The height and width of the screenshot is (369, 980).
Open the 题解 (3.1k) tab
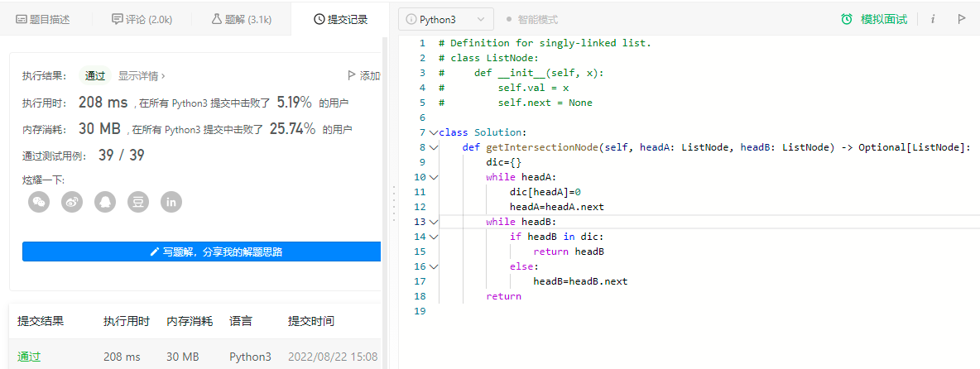click(x=242, y=19)
